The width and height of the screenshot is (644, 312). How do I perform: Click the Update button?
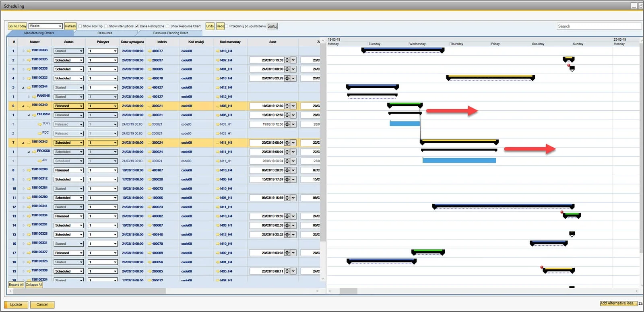16,305
